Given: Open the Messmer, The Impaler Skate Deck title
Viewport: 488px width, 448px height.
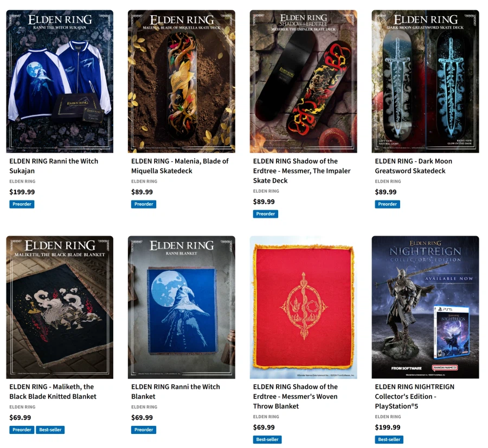Looking at the screenshot, I should tap(301, 171).
